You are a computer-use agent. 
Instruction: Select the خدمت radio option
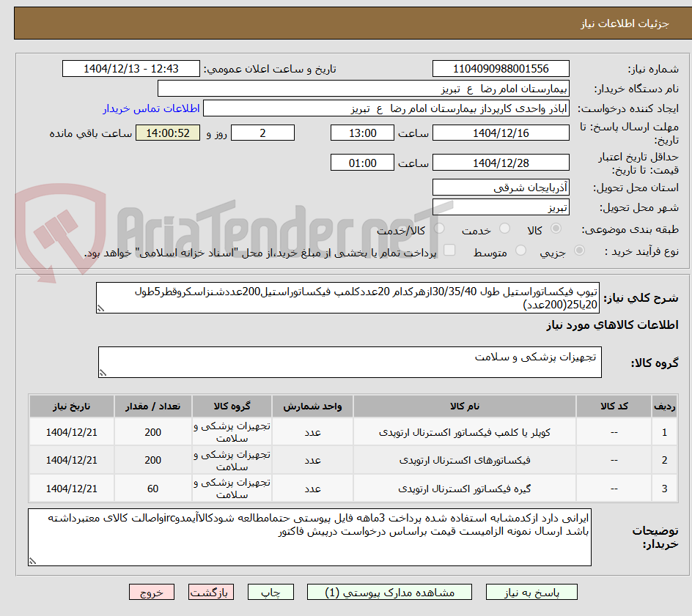click(x=504, y=229)
